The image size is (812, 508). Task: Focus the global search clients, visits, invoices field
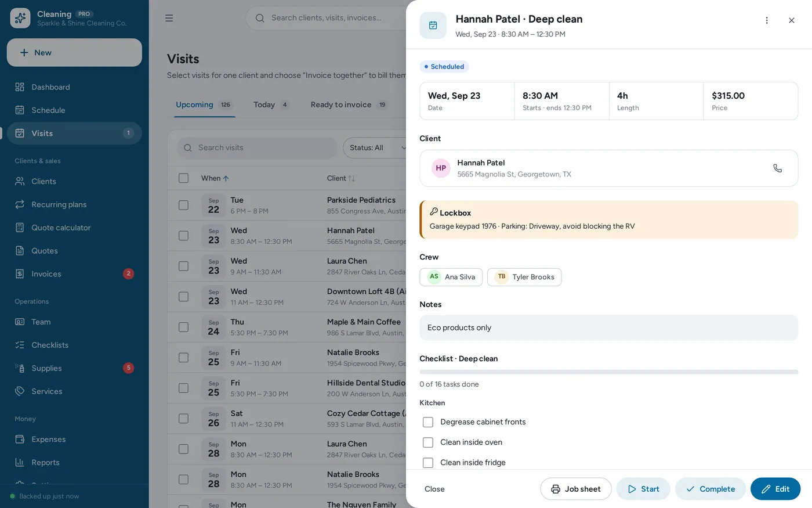pyautogui.click(x=326, y=18)
